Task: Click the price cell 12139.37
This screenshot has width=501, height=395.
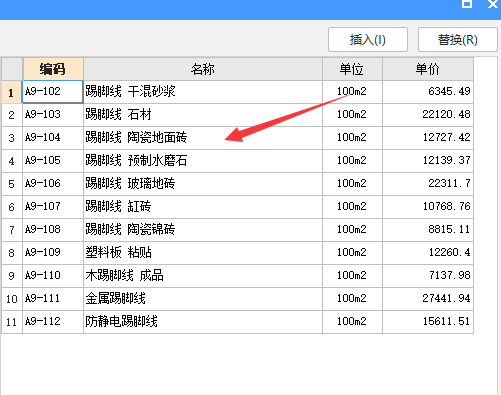Action: [x=428, y=161]
